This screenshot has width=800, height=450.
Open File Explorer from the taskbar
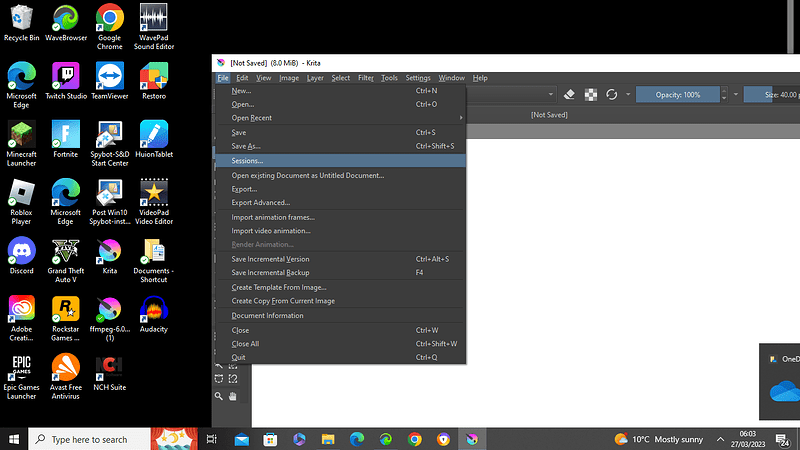[328, 439]
